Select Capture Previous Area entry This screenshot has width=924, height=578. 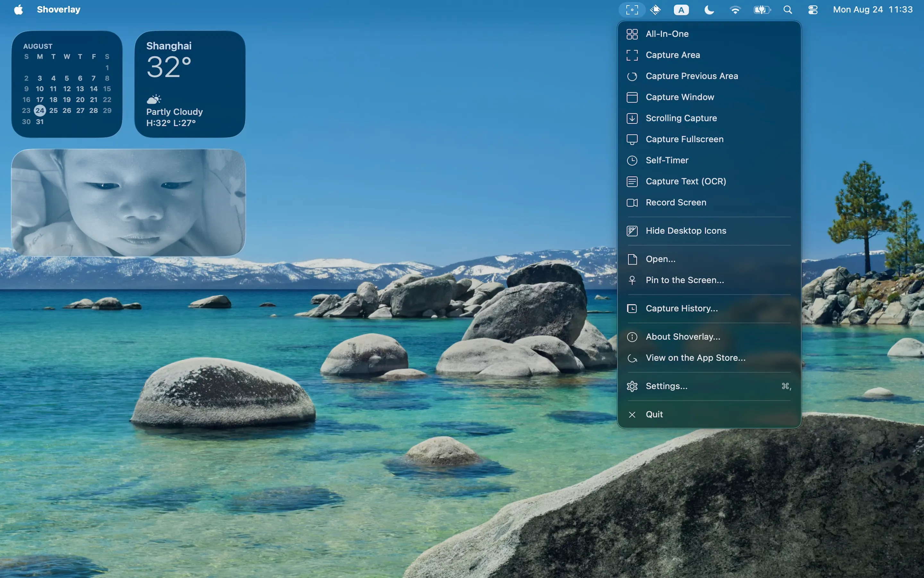(709, 76)
